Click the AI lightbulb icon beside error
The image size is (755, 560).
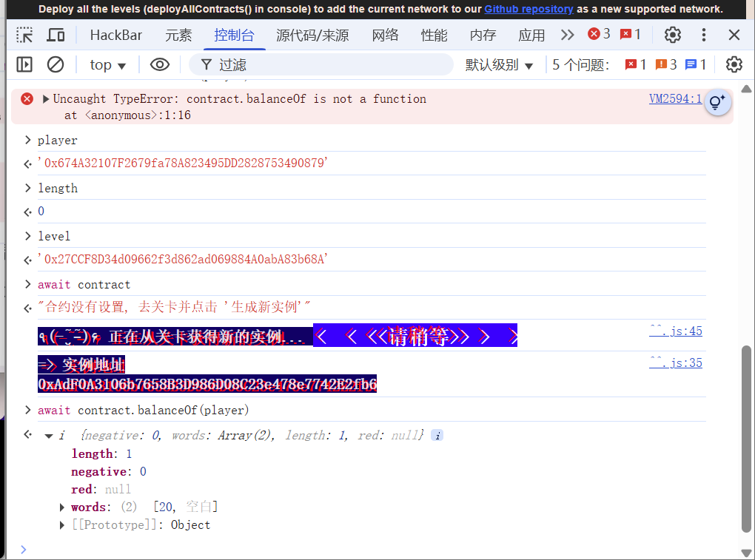click(716, 102)
